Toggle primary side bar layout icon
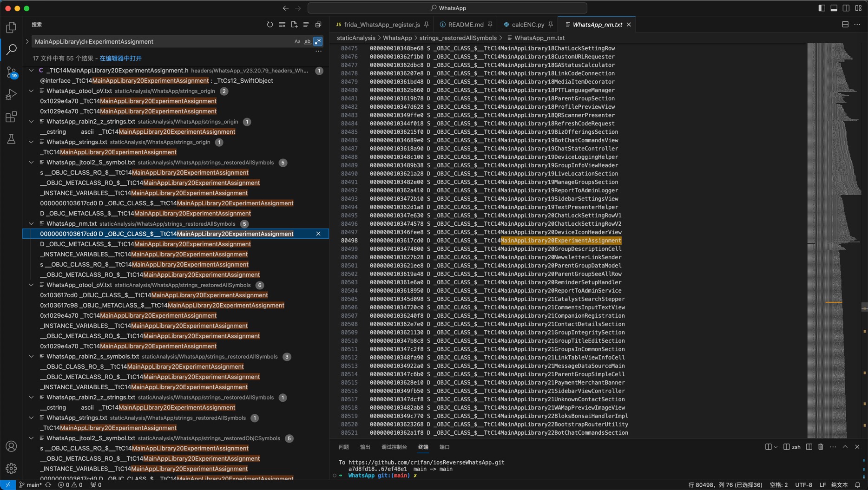Image resolution: width=868 pixels, height=490 pixels. [822, 8]
